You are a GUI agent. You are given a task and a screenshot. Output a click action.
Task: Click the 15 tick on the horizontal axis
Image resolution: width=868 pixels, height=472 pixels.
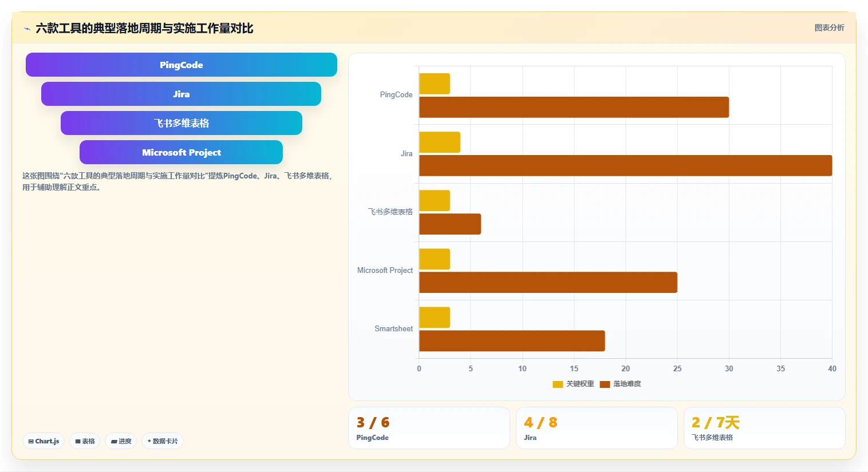(574, 368)
